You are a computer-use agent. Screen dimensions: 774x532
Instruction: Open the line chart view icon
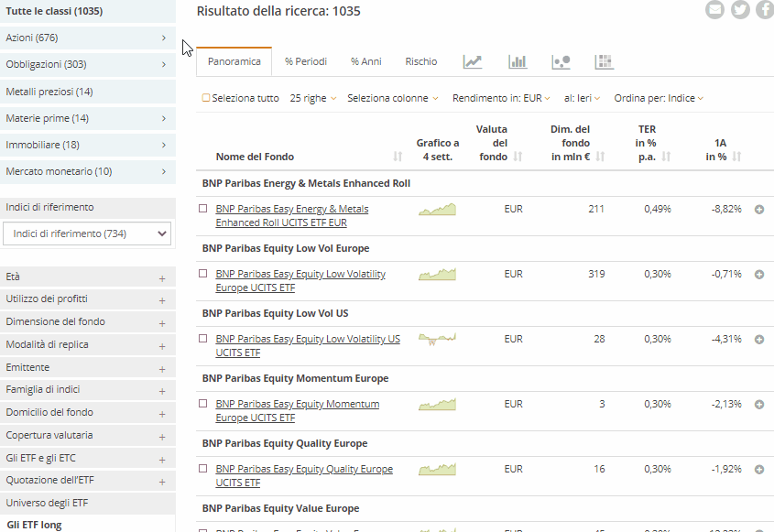473,62
